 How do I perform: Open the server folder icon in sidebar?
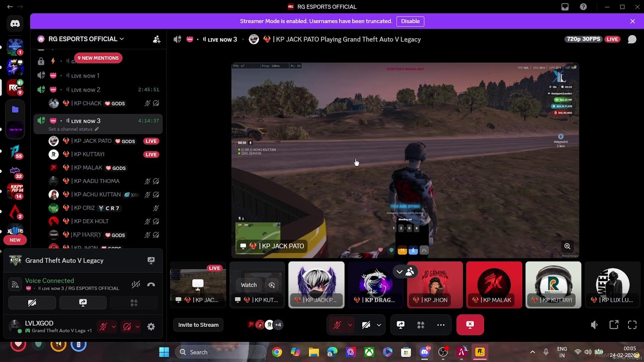click(x=15, y=110)
